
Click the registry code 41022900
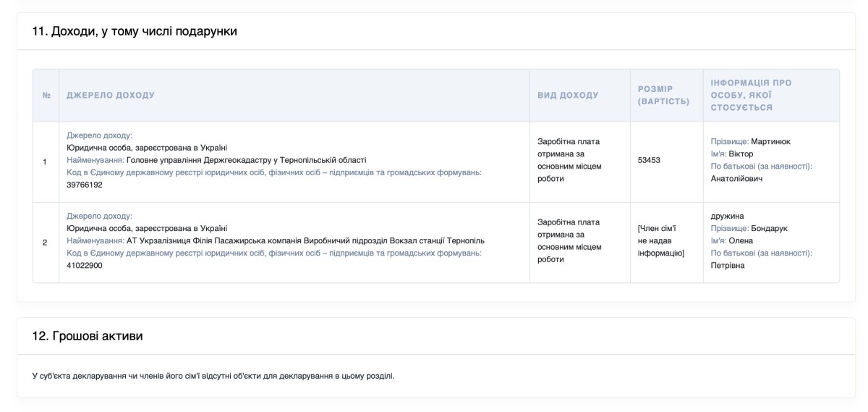click(85, 265)
